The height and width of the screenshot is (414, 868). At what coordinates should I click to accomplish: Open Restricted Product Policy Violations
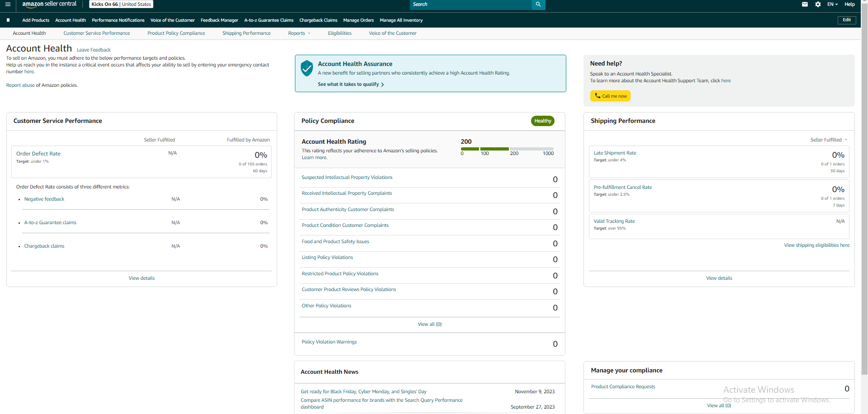[x=340, y=274]
